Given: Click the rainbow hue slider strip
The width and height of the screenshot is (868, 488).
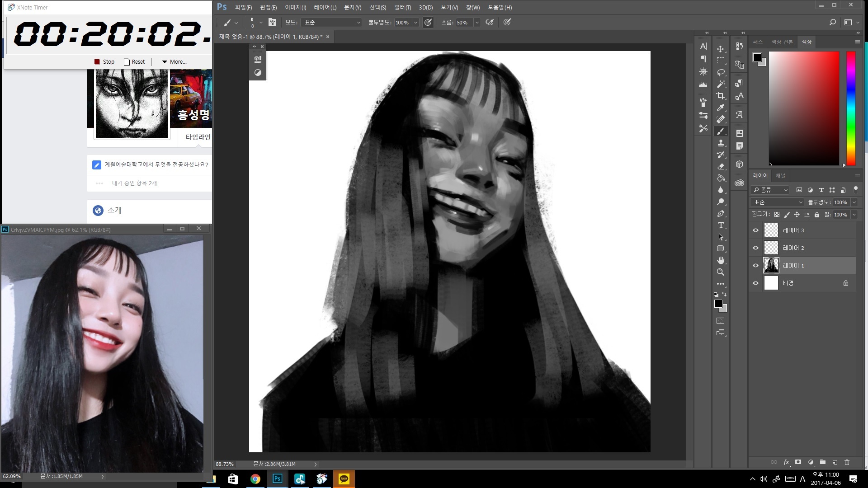Looking at the screenshot, I should [850, 108].
